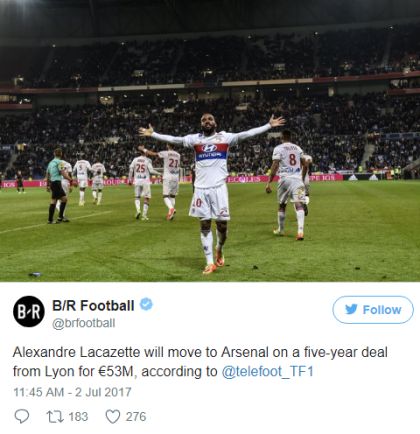Open the @telefoot_TF1 mention link

point(268,371)
